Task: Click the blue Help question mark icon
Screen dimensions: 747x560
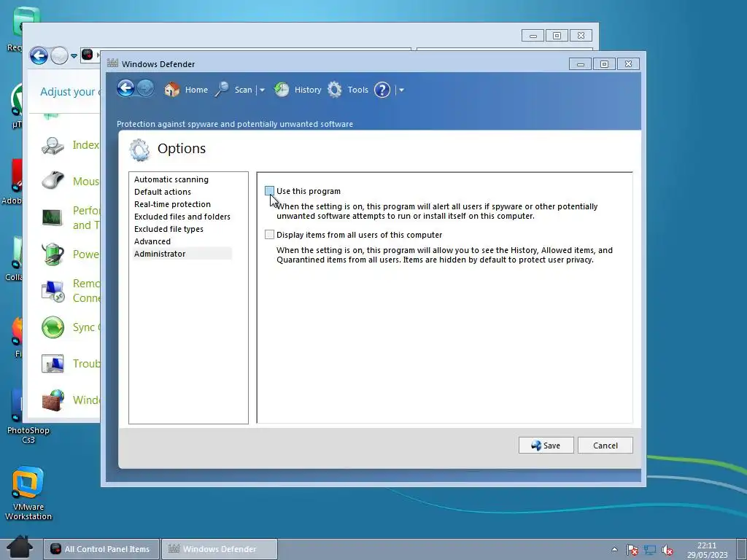Action: [x=382, y=90]
